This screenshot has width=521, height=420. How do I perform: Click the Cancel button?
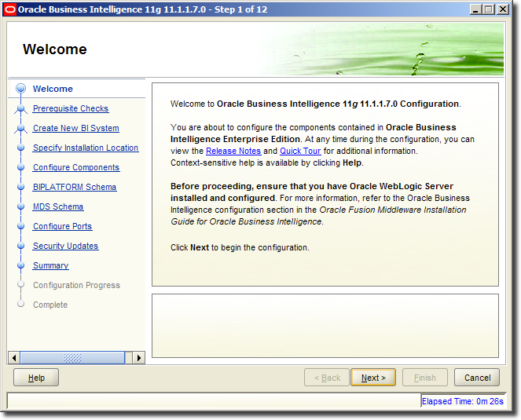(477, 378)
